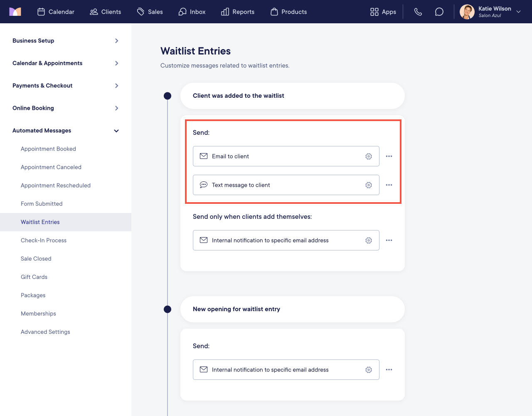
Task: Open the Apps grid icon
Action: (383, 12)
